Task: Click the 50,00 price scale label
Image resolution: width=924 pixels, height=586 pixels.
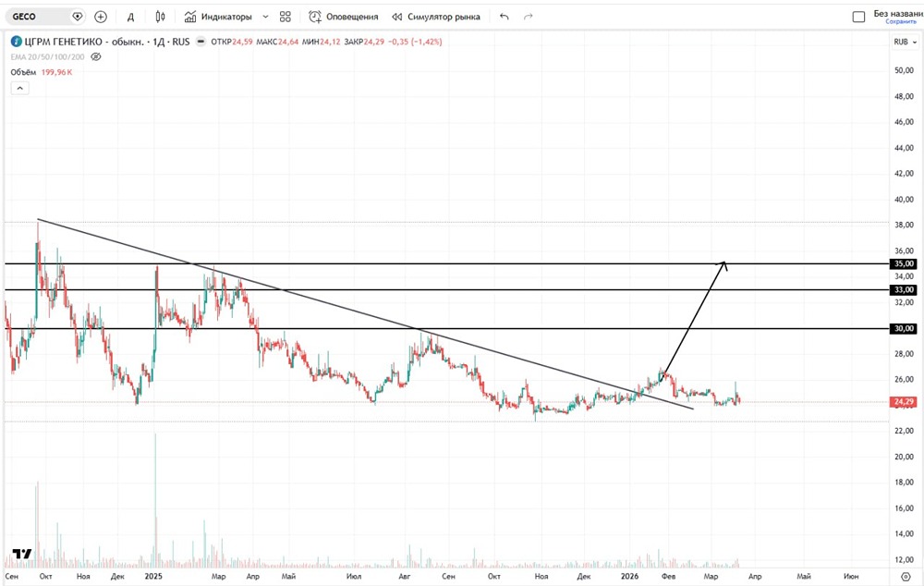Action: (x=904, y=70)
